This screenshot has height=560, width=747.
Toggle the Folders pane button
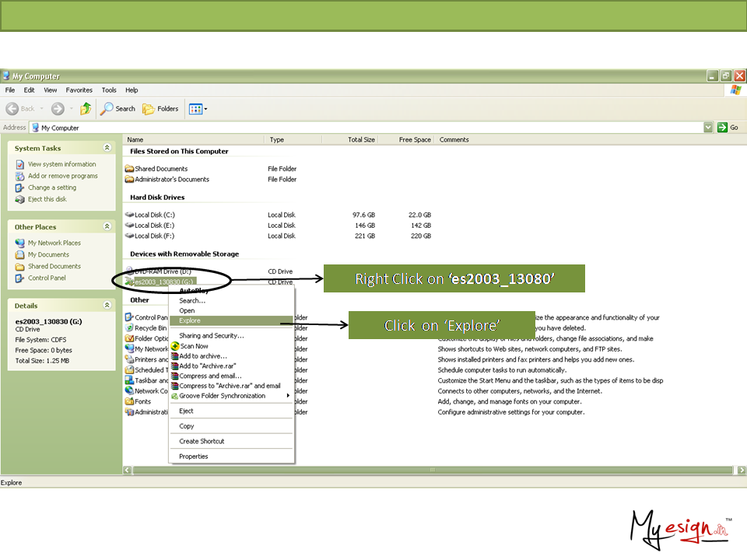(x=160, y=109)
